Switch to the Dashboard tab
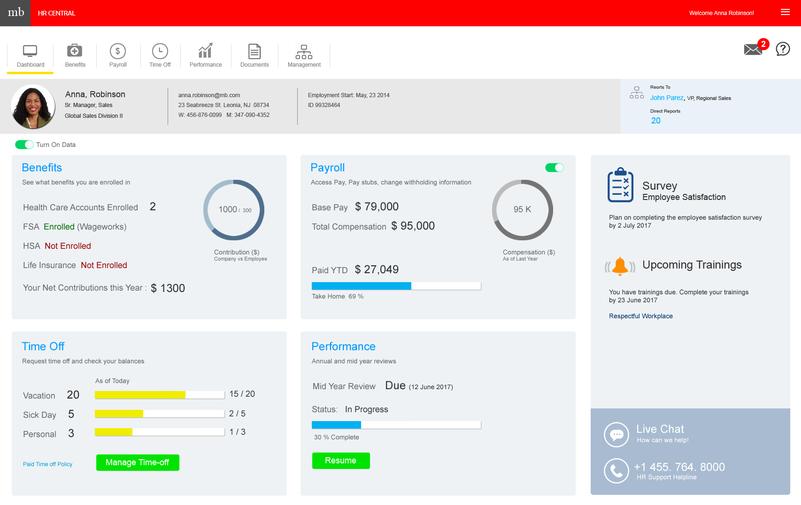The height and width of the screenshot is (505, 801). pyautogui.click(x=30, y=55)
